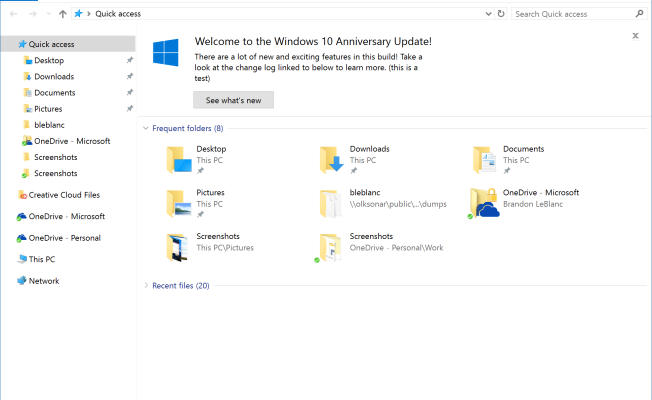Click the Recent files (20) header
Screen dimensions: 652x400
point(180,286)
